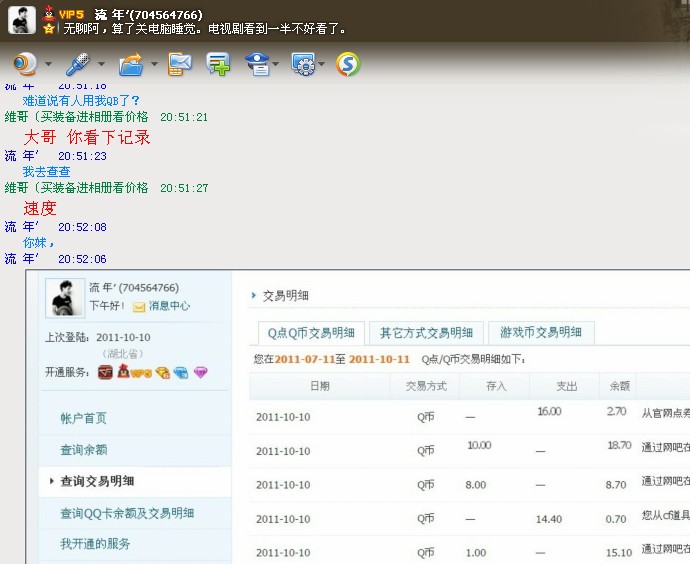Switch to 其它方式交易明细 tab
690x564 pixels.
coord(426,333)
